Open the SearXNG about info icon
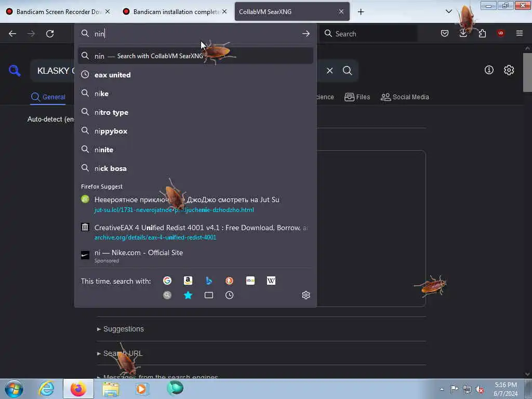Viewport: 532px width, 399px height. (x=489, y=70)
